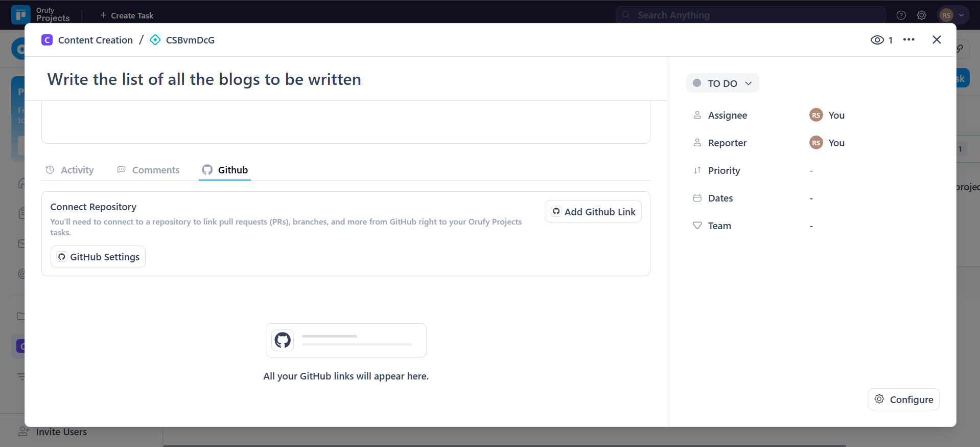Click the watchers eye icon
The image size is (980, 447).
(x=877, y=40)
